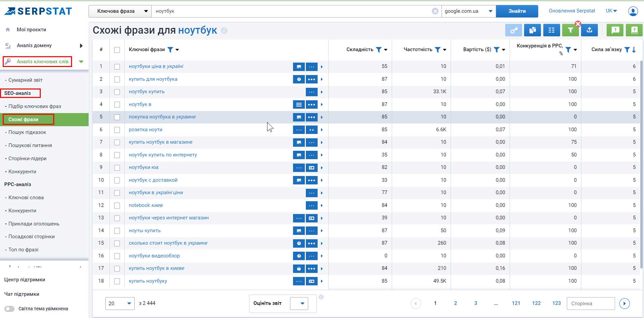Open the google.com.ua database dropdown
The width and height of the screenshot is (644, 318).
tap(469, 11)
